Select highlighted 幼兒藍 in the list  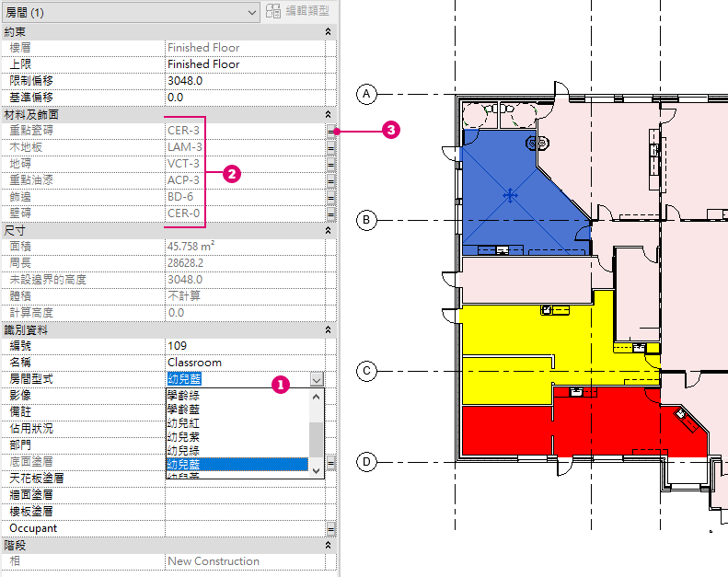[237, 464]
